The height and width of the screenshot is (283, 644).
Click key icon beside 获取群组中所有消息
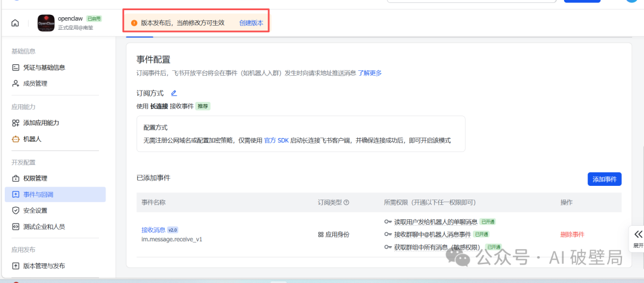point(388,247)
